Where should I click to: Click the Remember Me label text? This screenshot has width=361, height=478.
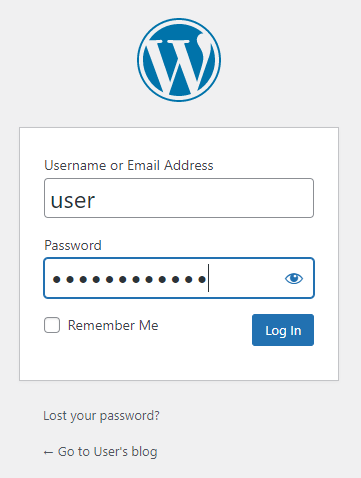pos(113,325)
